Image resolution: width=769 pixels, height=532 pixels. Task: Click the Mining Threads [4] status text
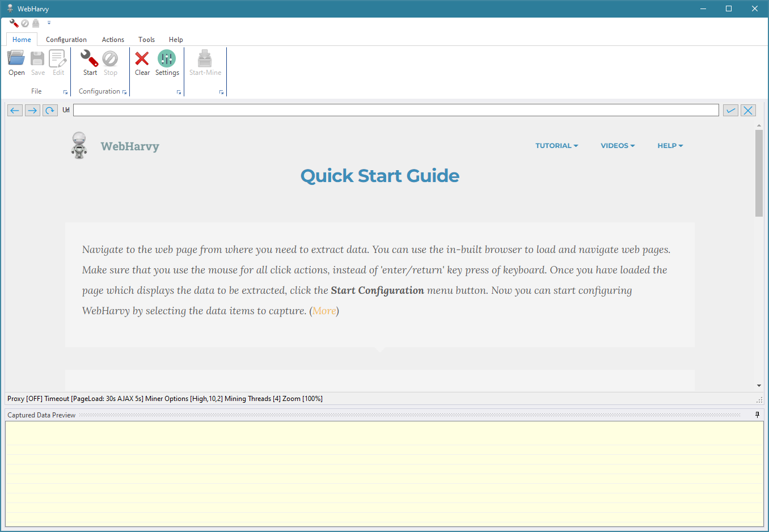[252, 399]
